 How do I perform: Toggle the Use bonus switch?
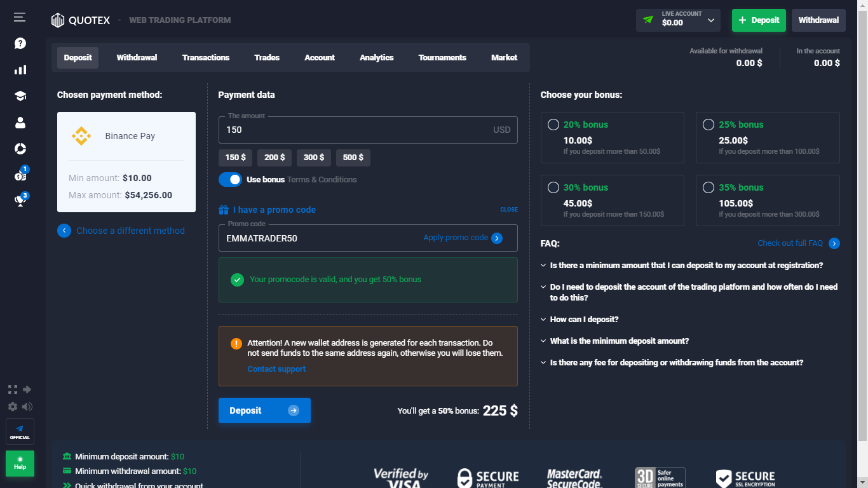click(x=231, y=180)
